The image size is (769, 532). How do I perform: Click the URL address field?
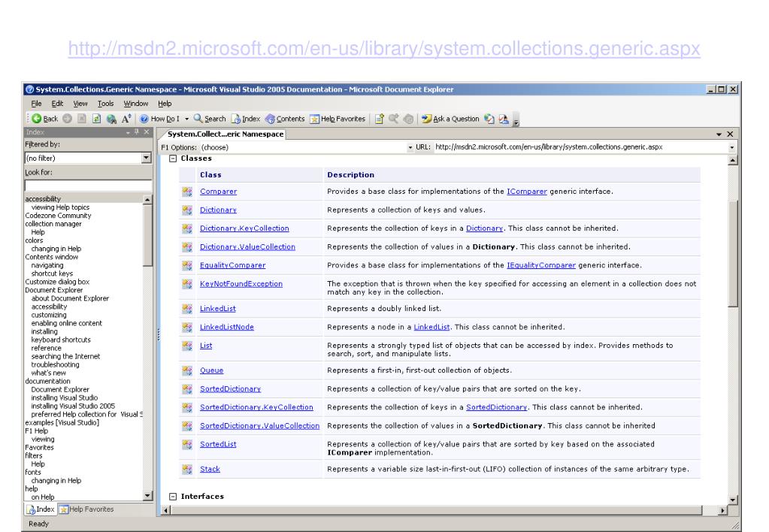(x=580, y=147)
